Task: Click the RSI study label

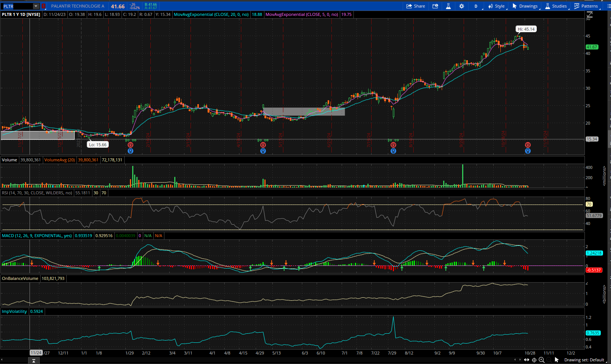Action: click(x=37, y=193)
